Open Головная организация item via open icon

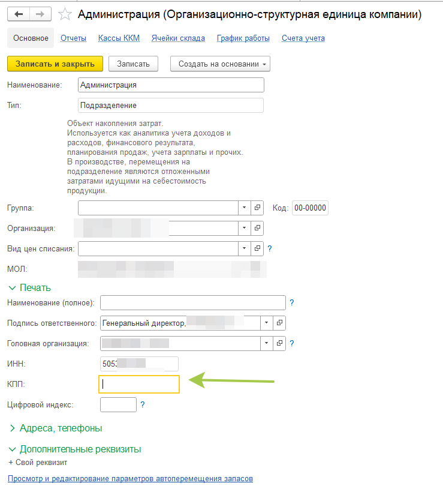(279, 343)
